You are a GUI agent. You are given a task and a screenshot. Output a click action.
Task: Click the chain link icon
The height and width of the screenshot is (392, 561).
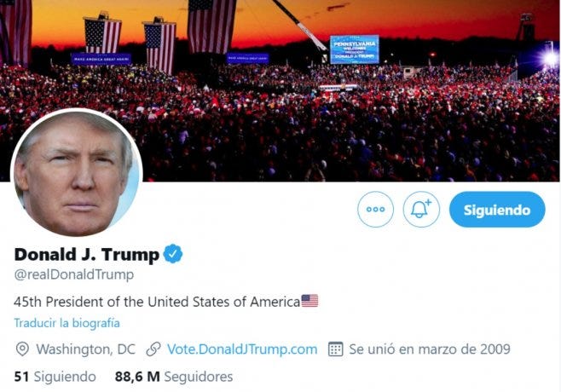[x=153, y=349]
